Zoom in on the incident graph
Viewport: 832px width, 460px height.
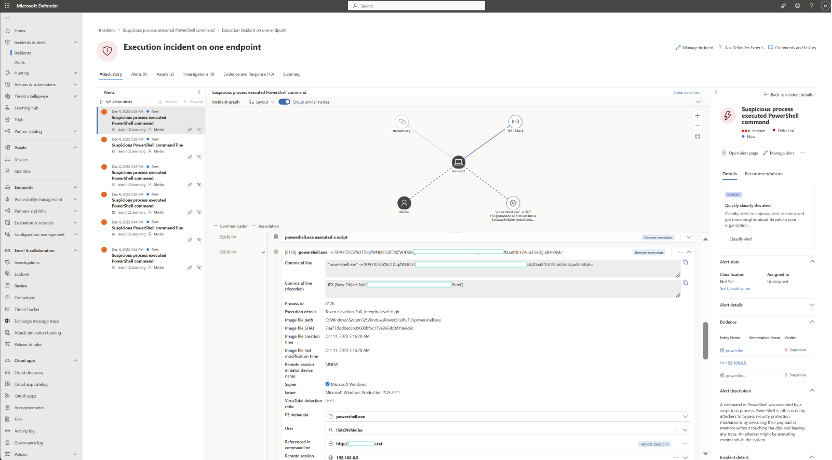click(x=697, y=115)
